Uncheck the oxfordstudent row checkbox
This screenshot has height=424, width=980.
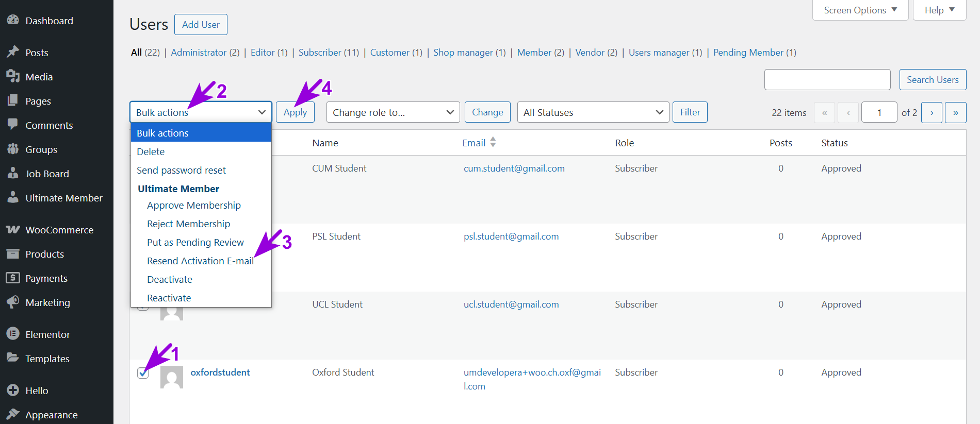[x=143, y=373]
